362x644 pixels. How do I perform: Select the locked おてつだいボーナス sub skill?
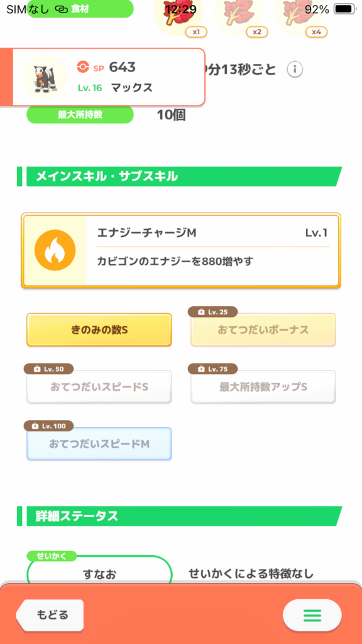(263, 330)
